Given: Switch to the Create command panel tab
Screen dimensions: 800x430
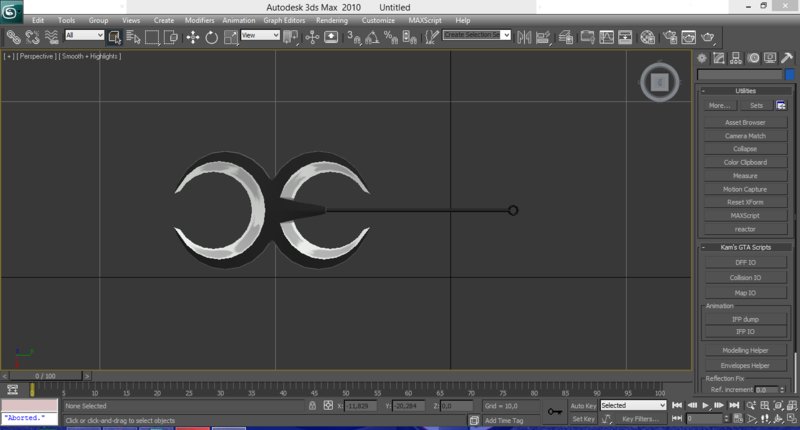Looking at the screenshot, I should [x=702, y=58].
